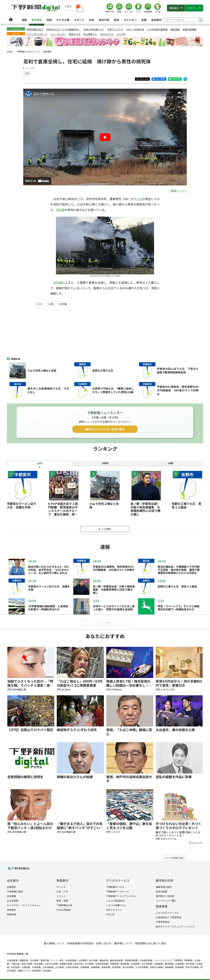Open footer link 個人情報について
The height and width of the screenshot is (980, 210).
(x=54, y=943)
